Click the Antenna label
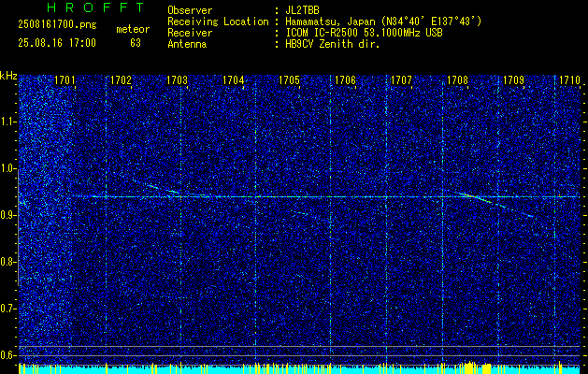The image size is (588, 374). click(187, 44)
